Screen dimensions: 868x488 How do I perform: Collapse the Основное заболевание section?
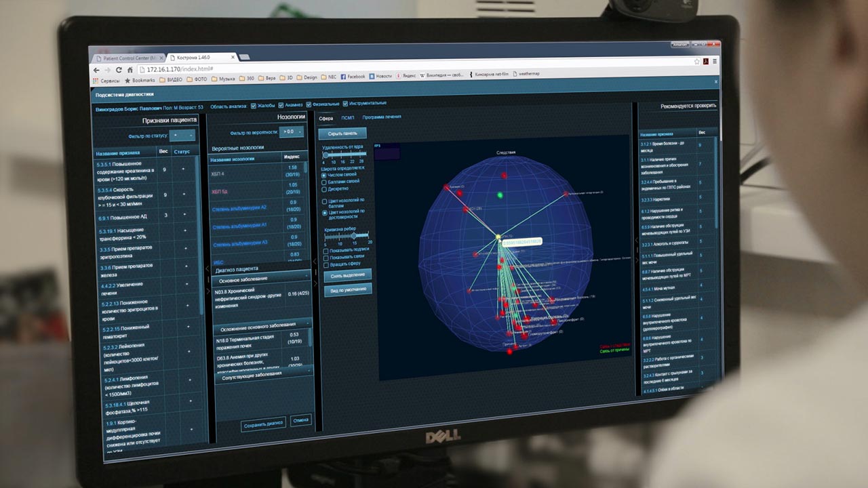261,278
